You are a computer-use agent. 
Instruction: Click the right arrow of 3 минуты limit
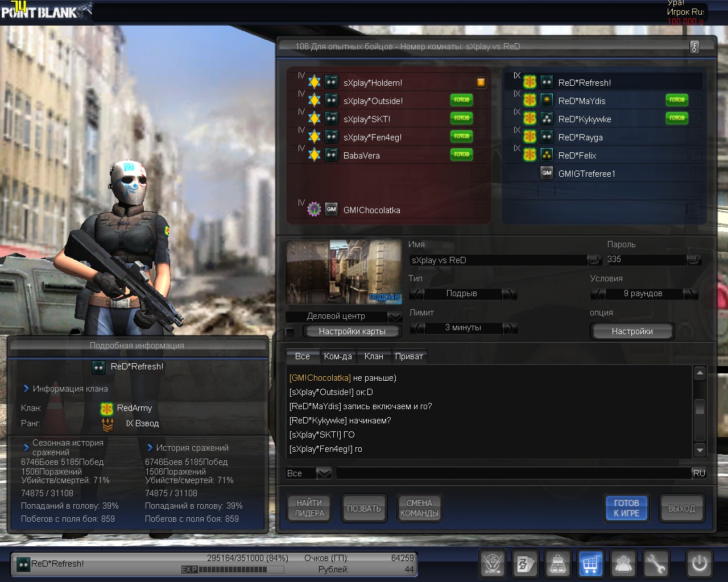coord(510,328)
